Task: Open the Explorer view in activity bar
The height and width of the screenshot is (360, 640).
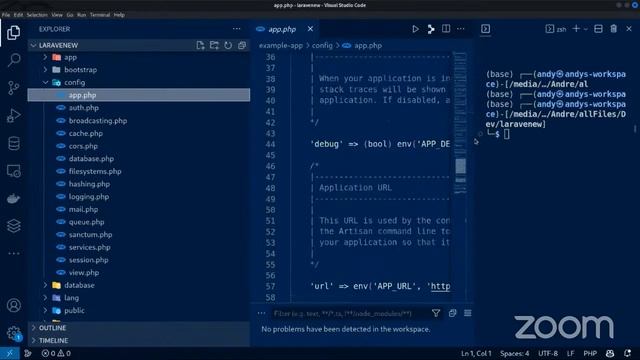Action: click(13, 33)
